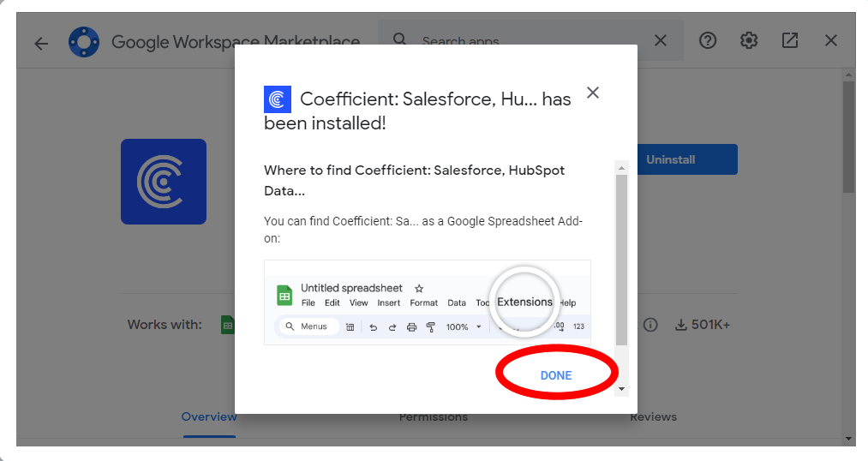Click the search magnifier icon

(x=399, y=39)
